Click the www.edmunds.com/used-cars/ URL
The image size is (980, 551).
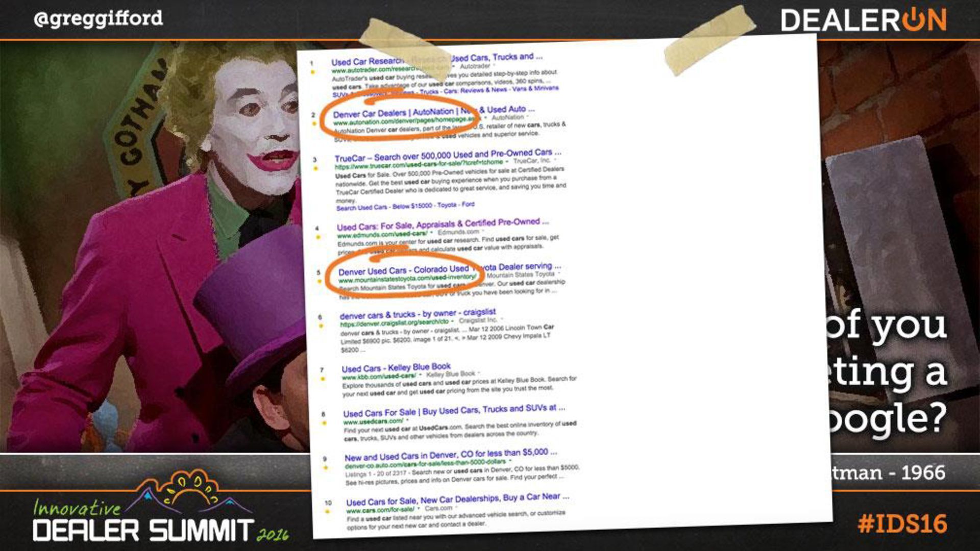tap(382, 235)
